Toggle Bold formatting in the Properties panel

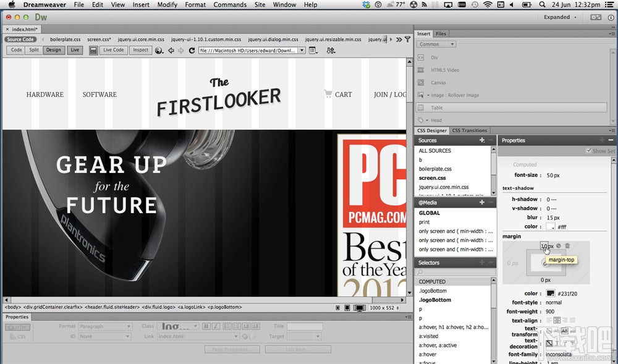coord(207,326)
